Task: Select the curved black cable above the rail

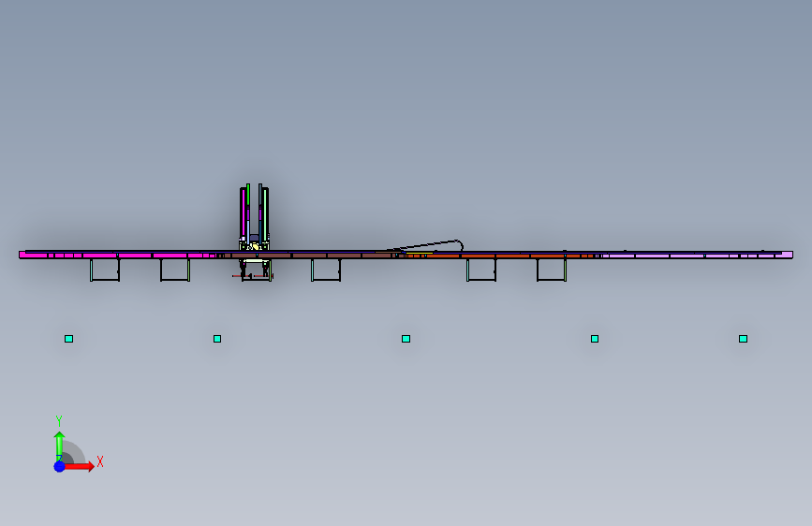Action: click(427, 245)
